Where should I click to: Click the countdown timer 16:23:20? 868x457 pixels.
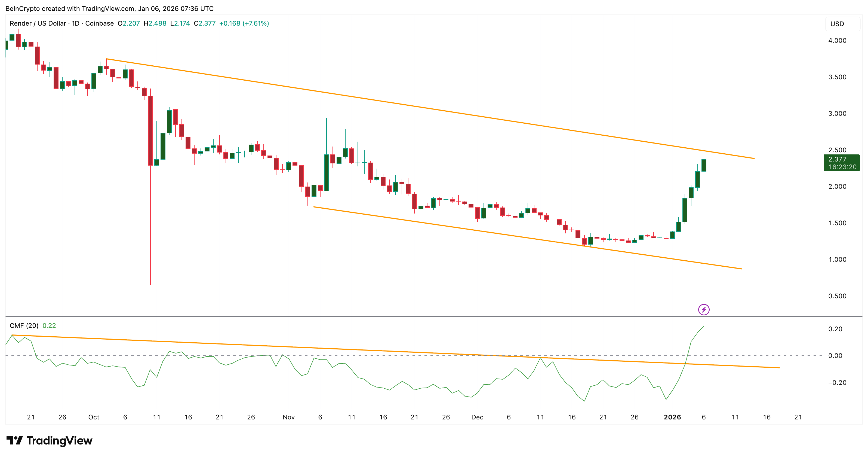[x=841, y=167]
